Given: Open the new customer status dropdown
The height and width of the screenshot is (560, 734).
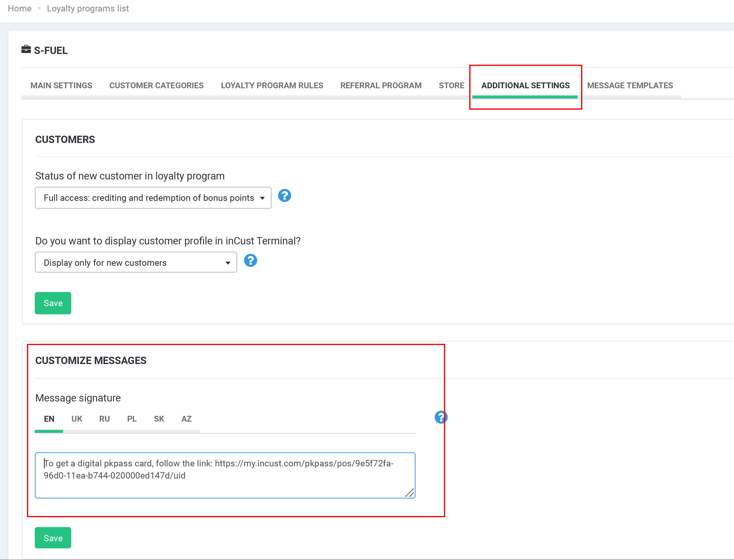Looking at the screenshot, I should point(153,198).
